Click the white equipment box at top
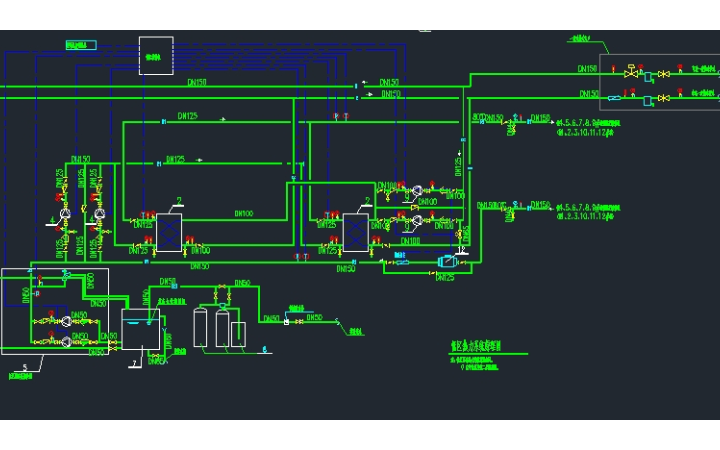The image size is (720, 450). (x=155, y=55)
